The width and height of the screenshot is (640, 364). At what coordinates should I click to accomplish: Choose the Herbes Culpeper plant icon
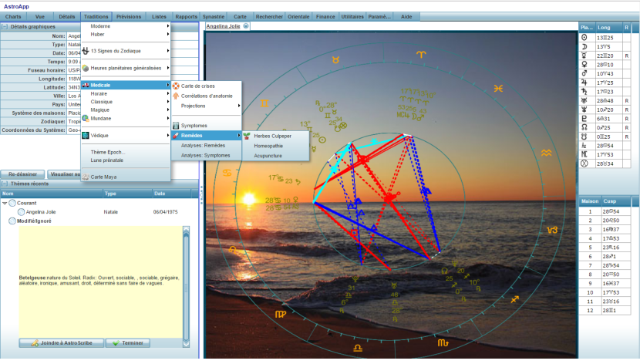[247, 136]
